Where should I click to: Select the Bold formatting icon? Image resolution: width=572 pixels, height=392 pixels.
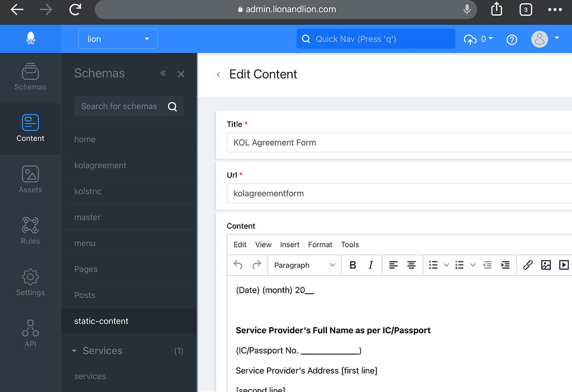352,265
